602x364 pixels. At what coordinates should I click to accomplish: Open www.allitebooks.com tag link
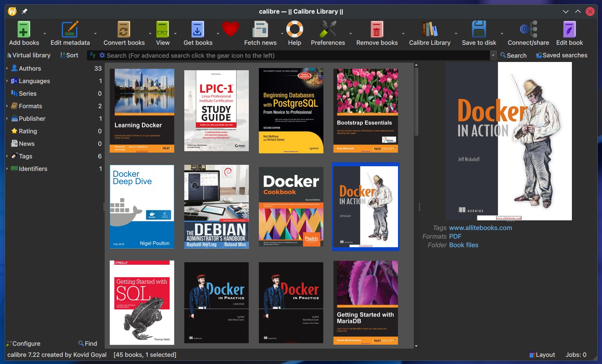pos(480,228)
